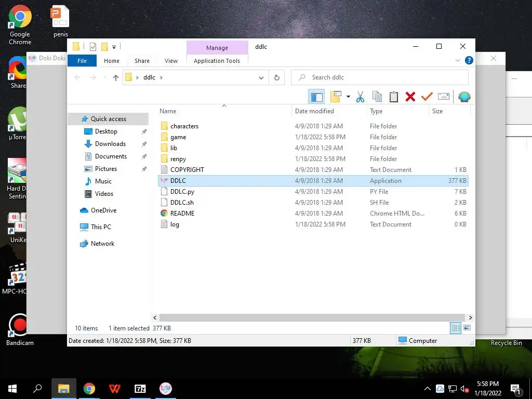Click the Search ddlc input box
Viewport: 532px width, 399px height.
380,77
